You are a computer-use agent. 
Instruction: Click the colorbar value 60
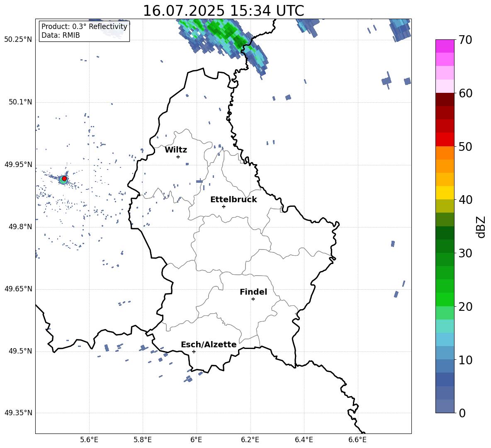click(x=465, y=93)
